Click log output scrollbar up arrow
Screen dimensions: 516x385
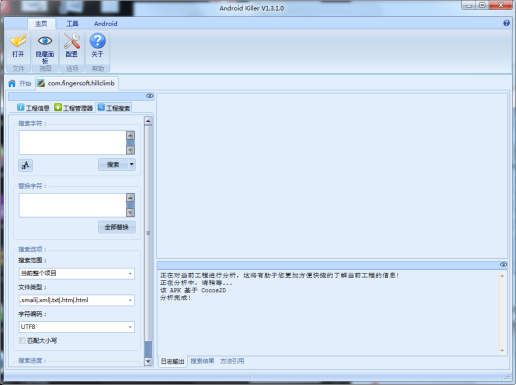(502, 276)
